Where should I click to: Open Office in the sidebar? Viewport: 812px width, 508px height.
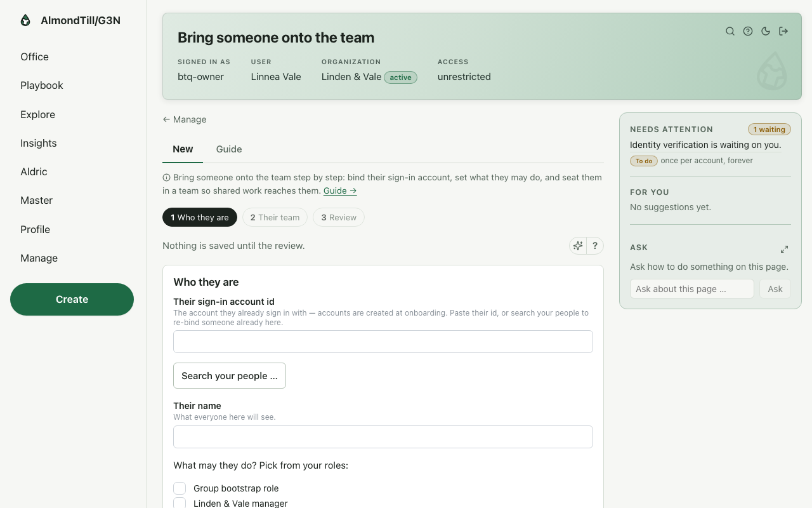tap(34, 57)
